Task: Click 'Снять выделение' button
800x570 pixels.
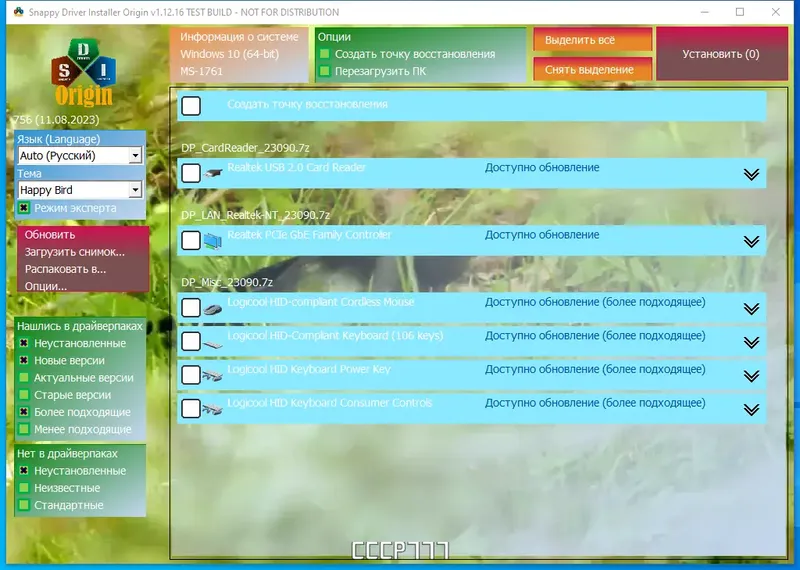Action: click(592, 69)
